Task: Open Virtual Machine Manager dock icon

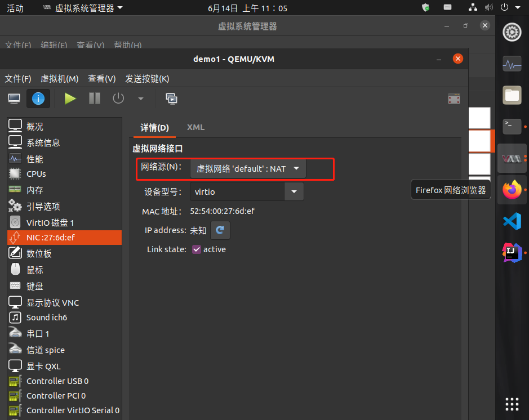Action: 512,158
